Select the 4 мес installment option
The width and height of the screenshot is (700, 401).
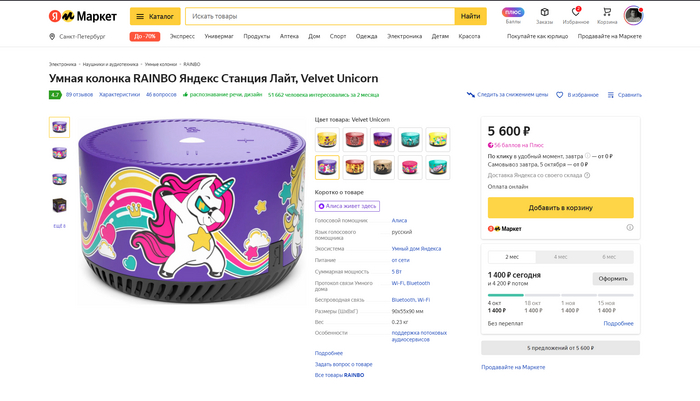pyautogui.click(x=560, y=257)
